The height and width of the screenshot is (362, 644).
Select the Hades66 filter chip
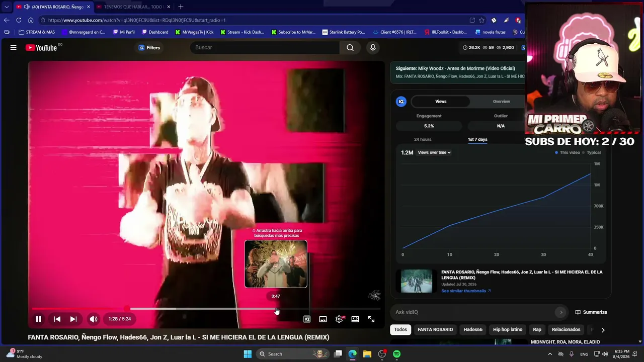[x=473, y=330]
